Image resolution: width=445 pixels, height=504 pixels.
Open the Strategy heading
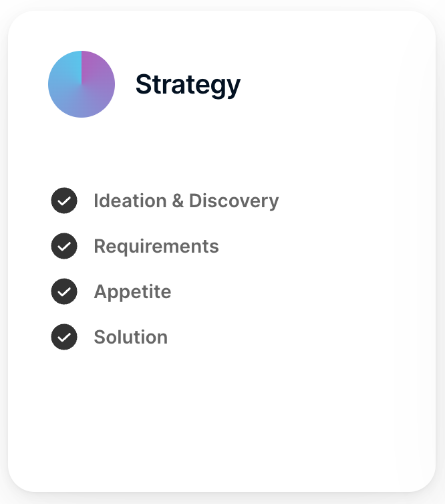click(x=188, y=85)
